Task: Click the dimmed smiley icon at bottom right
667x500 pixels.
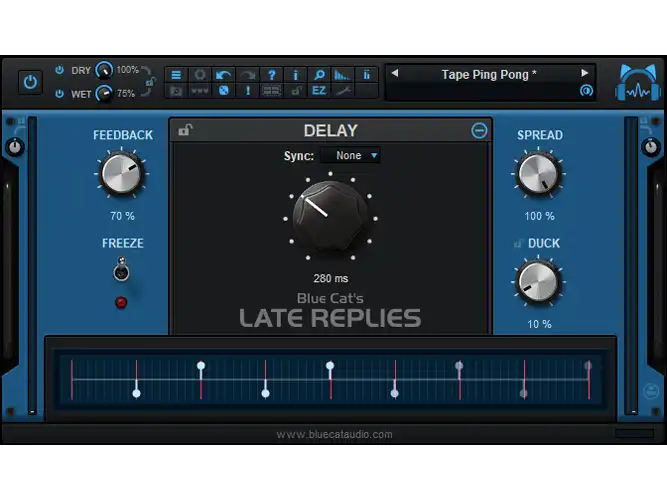Action: [650, 391]
